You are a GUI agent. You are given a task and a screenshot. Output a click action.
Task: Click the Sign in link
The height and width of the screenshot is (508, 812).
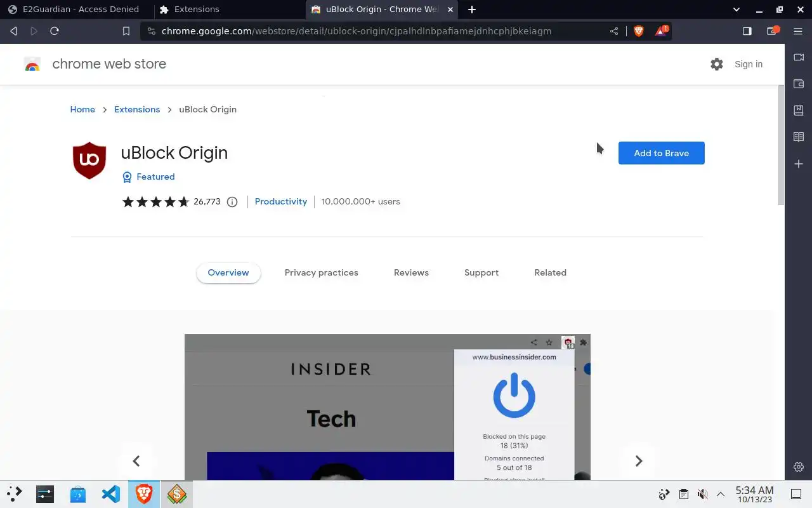(749, 64)
